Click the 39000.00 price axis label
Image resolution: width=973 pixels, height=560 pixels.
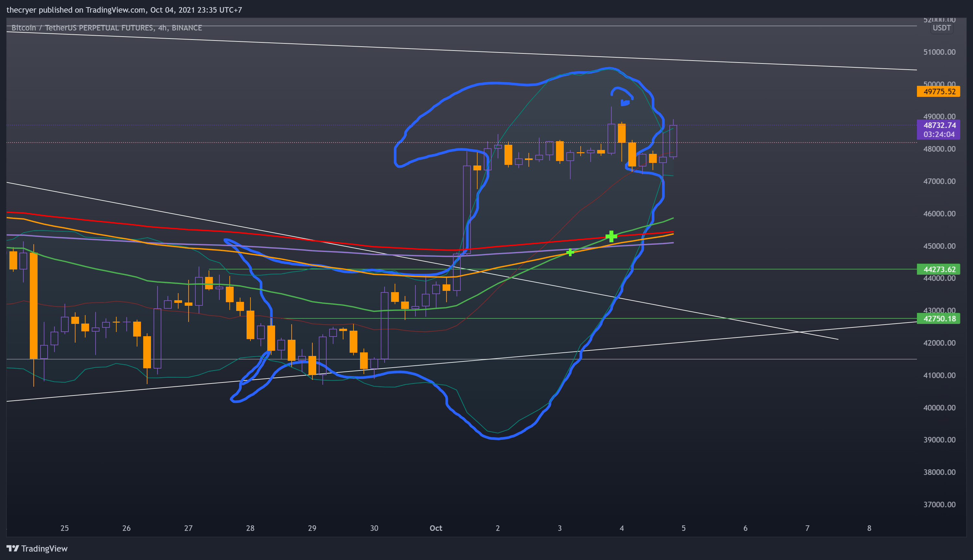[x=939, y=440]
